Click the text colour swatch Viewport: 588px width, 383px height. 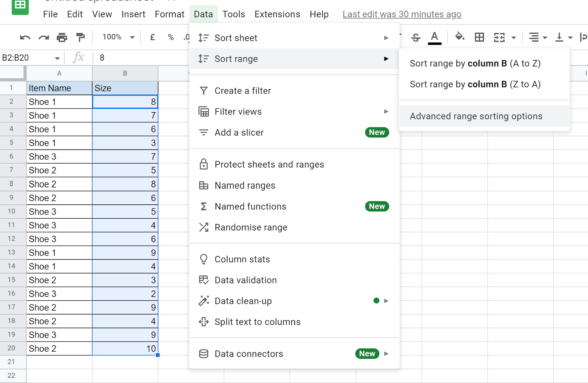(434, 37)
